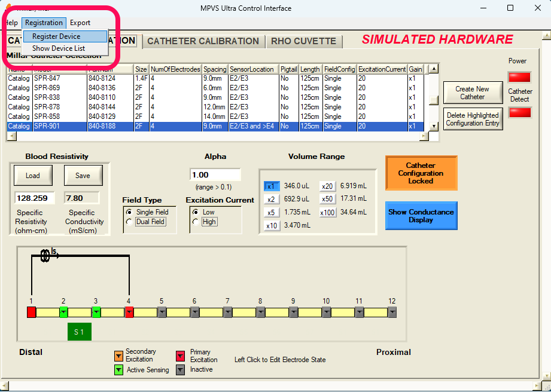
Task: Switch to the RHO CUVETTE tab
Action: tap(303, 41)
